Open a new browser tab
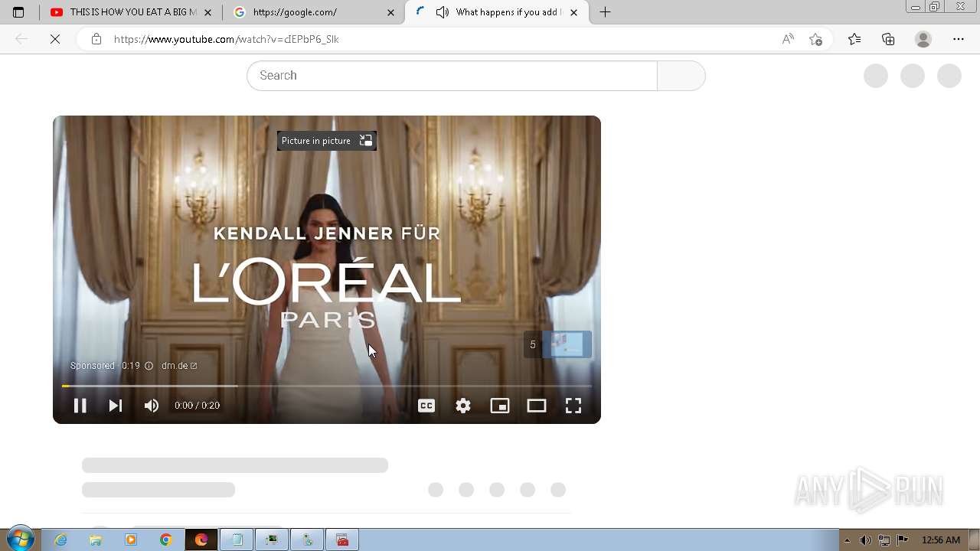Image resolution: width=980 pixels, height=551 pixels. [x=605, y=12]
